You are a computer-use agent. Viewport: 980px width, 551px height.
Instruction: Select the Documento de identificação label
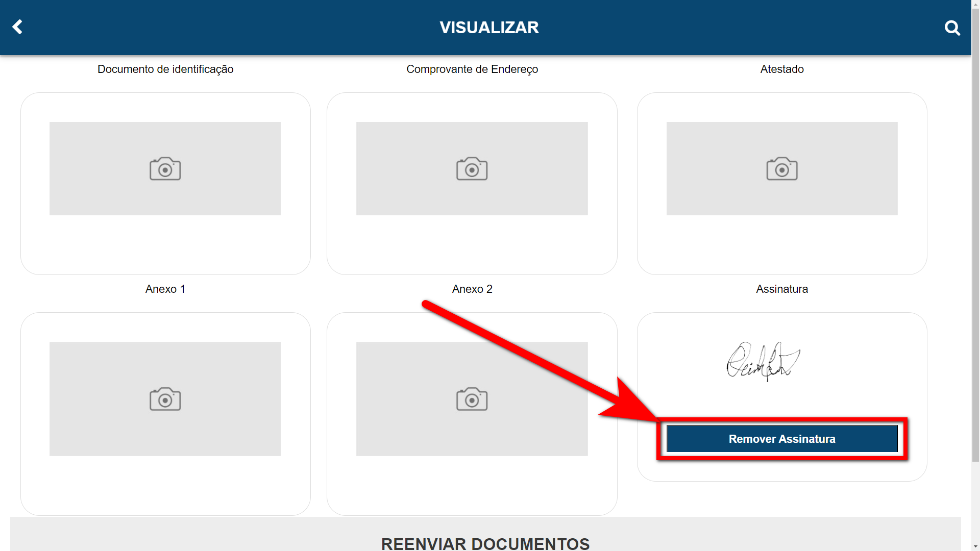click(165, 69)
